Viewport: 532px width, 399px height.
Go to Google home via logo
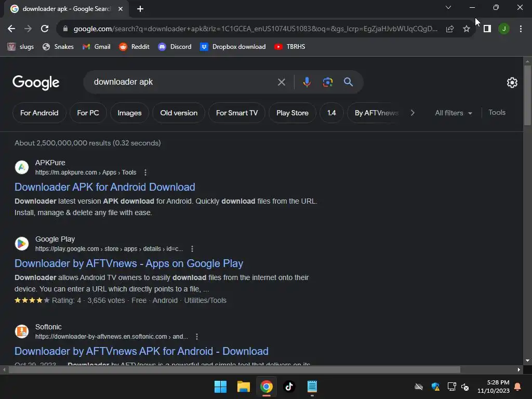tap(36, 83)
